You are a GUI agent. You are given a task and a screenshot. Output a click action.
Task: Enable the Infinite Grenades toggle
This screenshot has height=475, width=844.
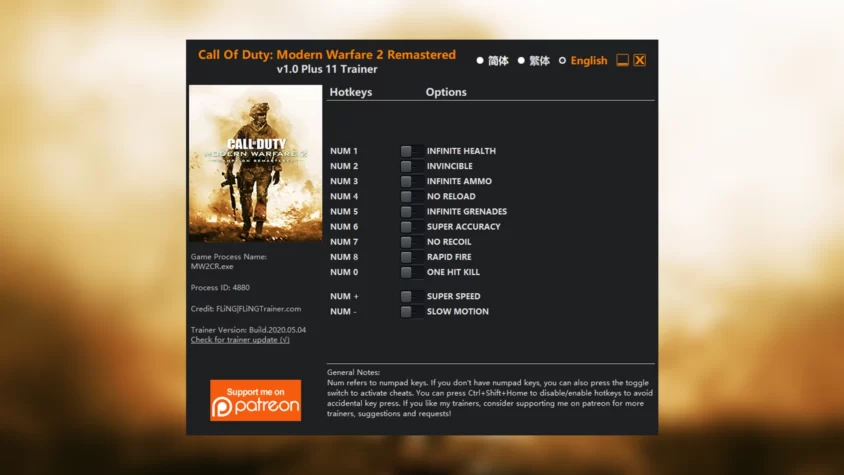coord(412,212)
